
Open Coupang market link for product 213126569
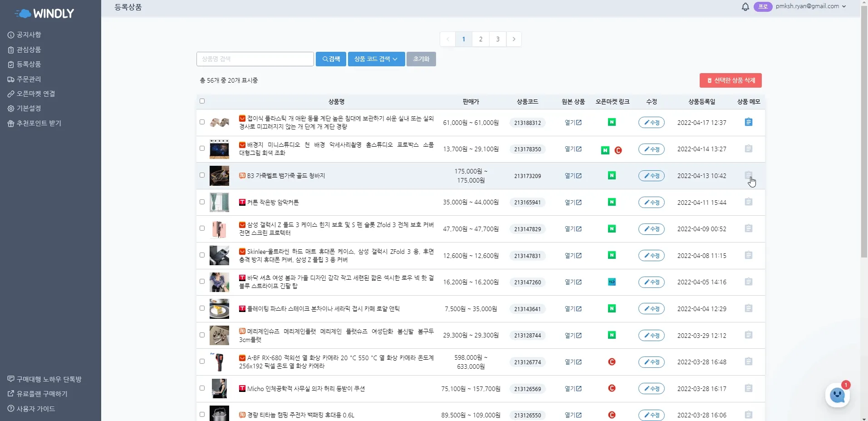pos(612,388)
